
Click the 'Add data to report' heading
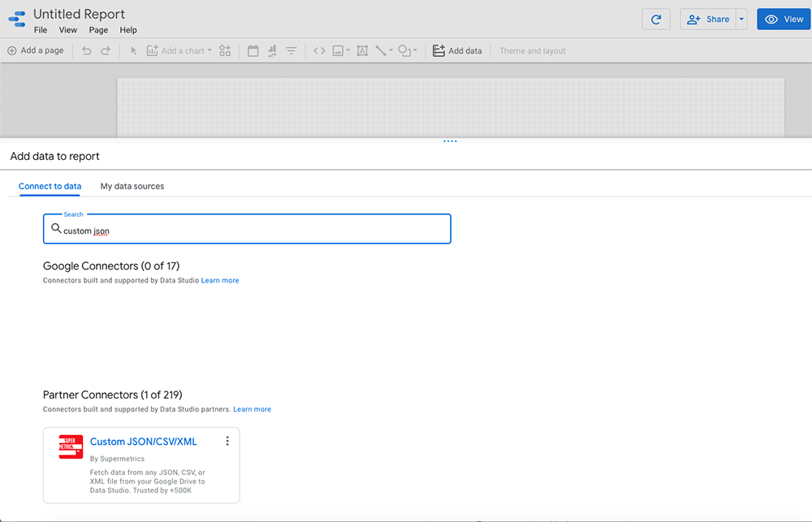coord(55,157)
